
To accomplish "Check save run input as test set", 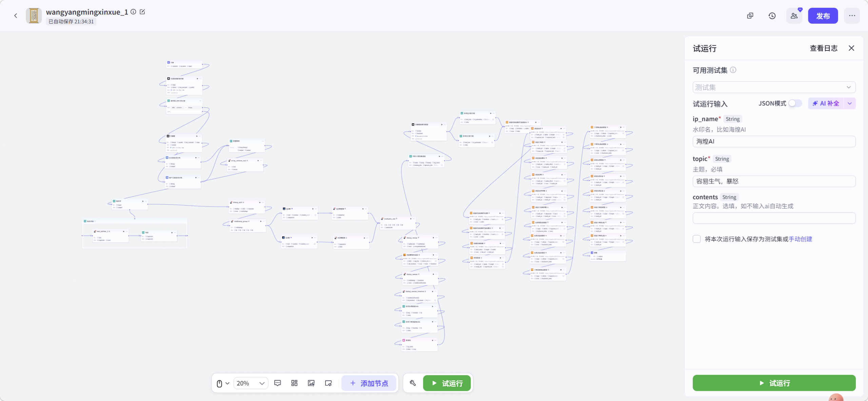I will [697, 239].
